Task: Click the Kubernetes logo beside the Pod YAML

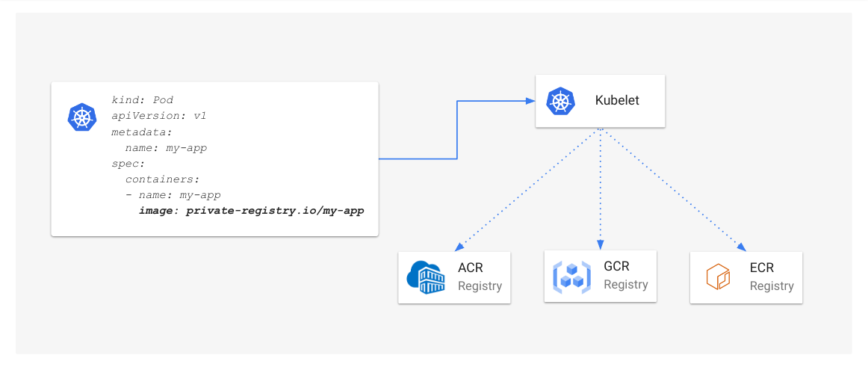Action: pos(82,117)
